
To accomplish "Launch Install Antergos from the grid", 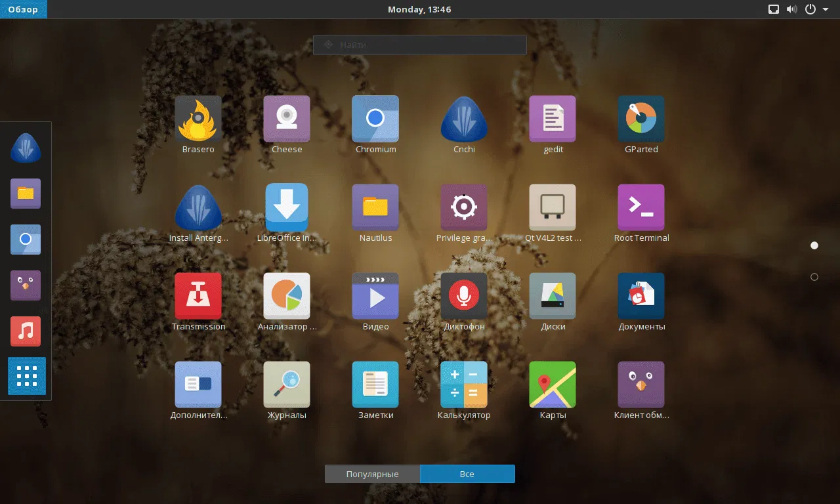I will point(198,207).
